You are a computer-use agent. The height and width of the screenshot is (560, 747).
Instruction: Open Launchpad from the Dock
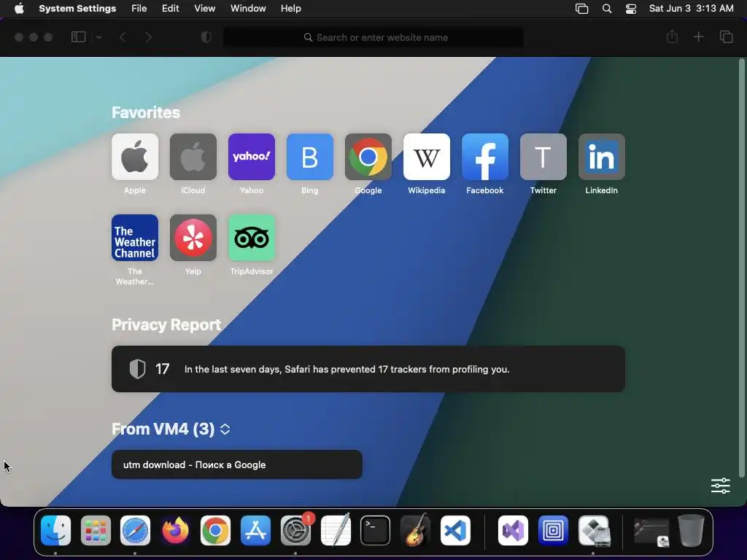(x=96, y=530)
